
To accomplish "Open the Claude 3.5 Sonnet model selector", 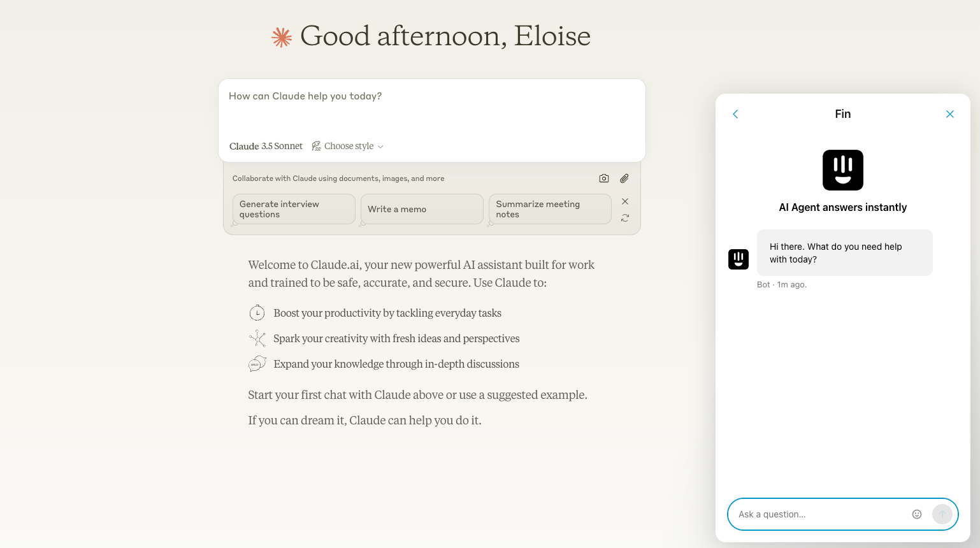I will [266, 147].
